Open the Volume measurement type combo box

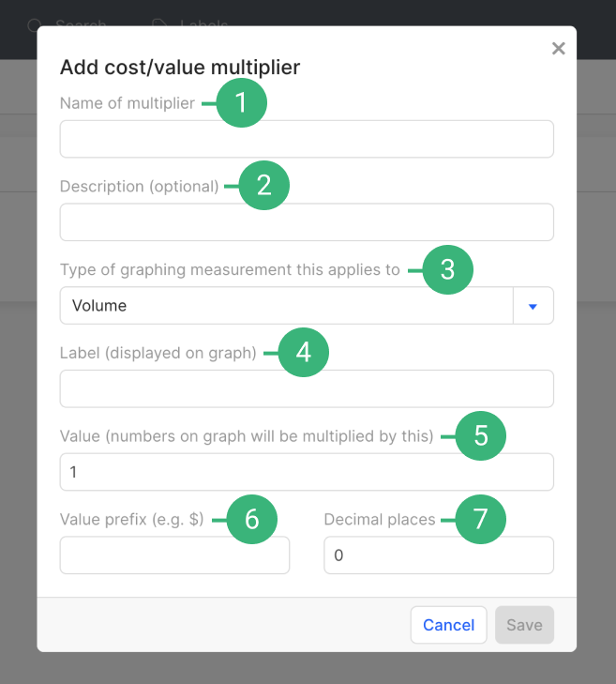click(286, 306)
